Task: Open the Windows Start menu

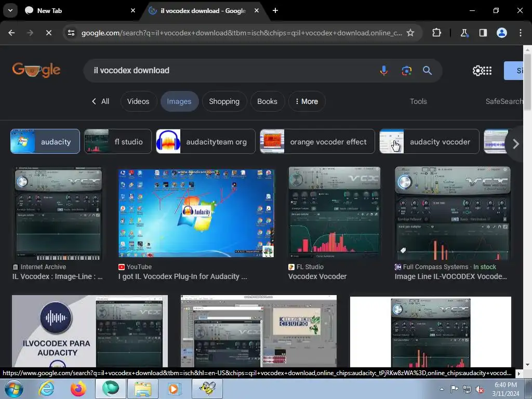Action: (14, 389)
